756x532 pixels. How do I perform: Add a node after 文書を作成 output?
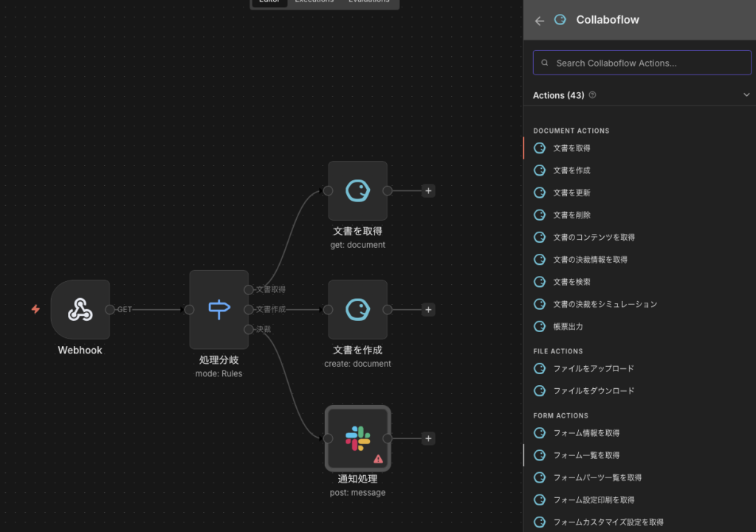pyautogui.click(x=428, y=310)
